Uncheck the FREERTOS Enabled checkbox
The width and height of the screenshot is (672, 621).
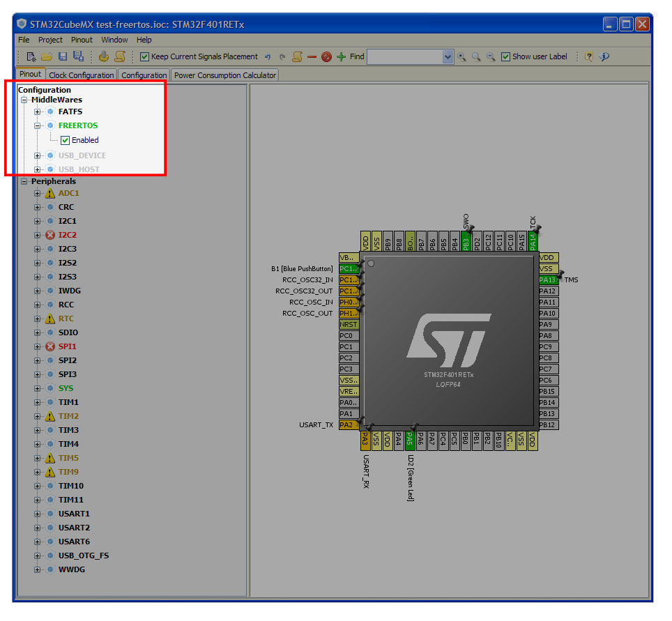pos(65,141)
